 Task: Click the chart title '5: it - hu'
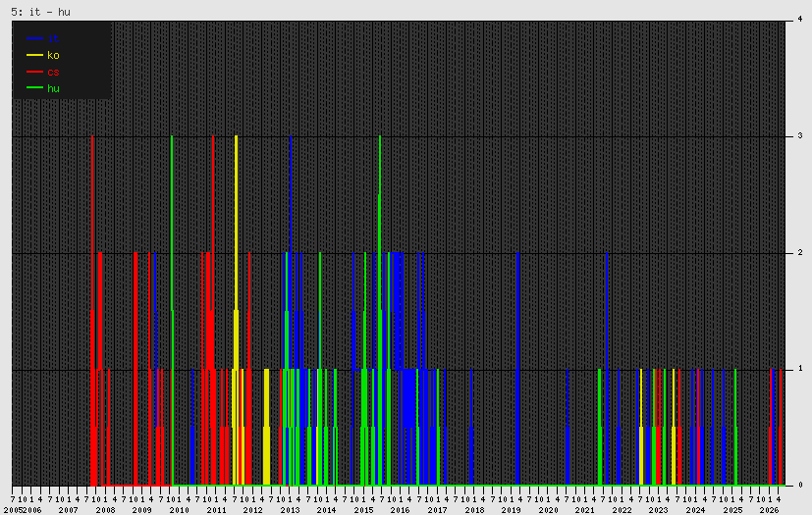(41, 12)
